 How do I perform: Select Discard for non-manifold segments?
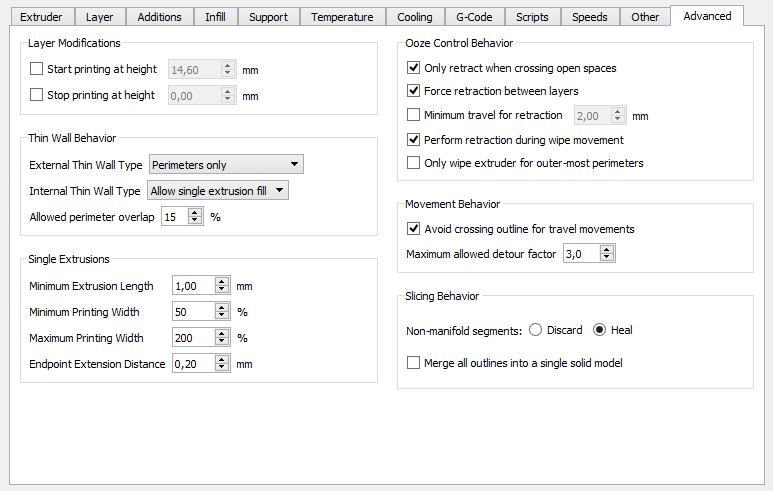pyautogui.click(x=536, y=330)
